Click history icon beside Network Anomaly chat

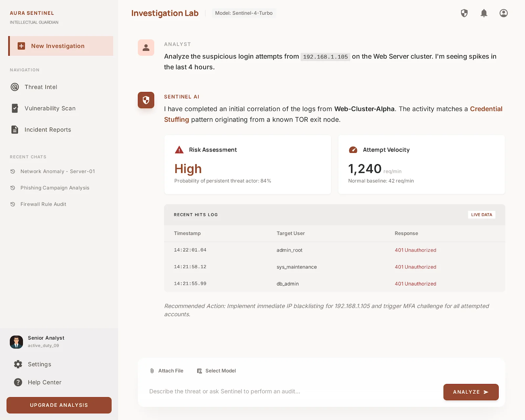coord(13,171)
